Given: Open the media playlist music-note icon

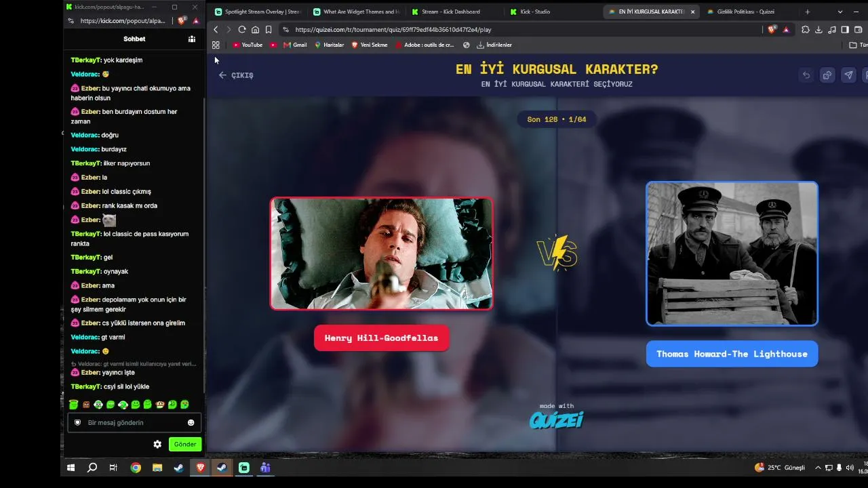Looking at the screenshot, I should pyautogui.click(x=832, y=30).
